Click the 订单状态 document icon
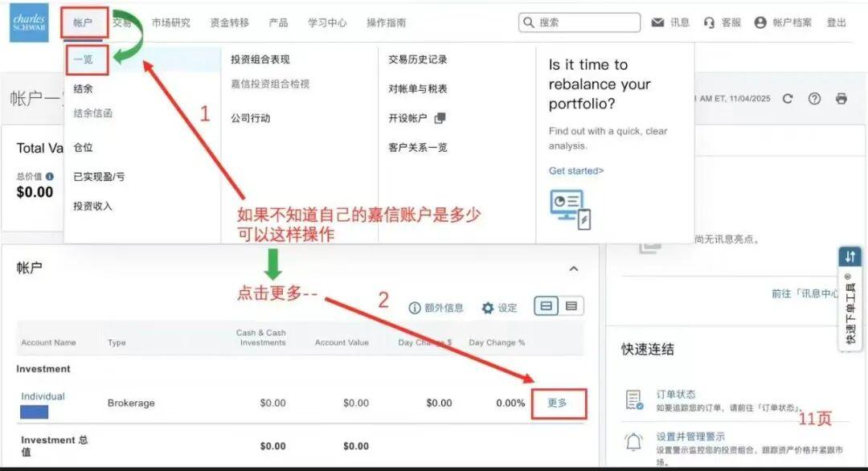Screen dimensions: 868x471 (634, 399)
